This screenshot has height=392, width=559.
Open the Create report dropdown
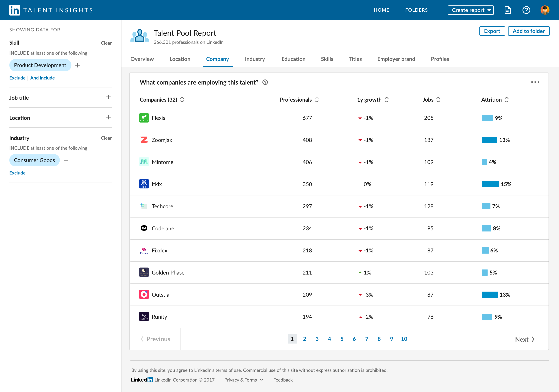click(x=471, y=10)
